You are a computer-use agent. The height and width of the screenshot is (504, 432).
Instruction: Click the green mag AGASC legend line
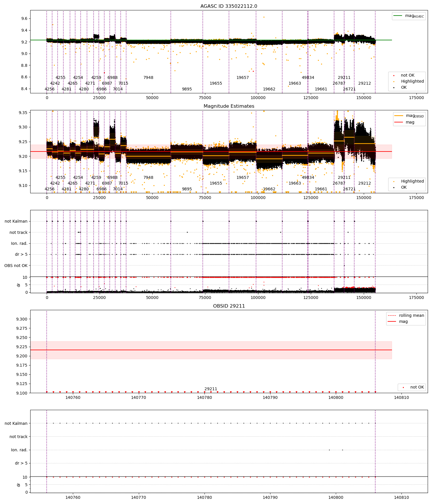point(398,16)
